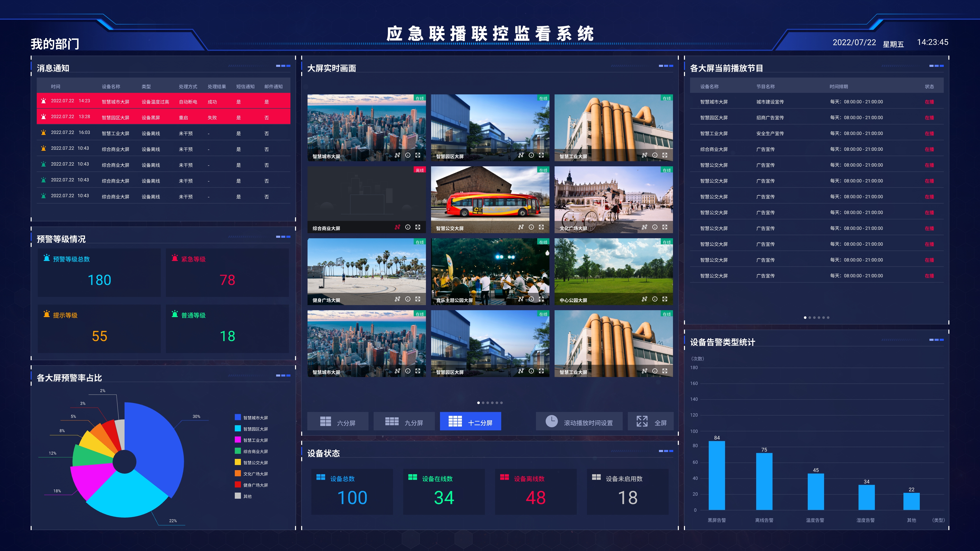Select the 十二分屏 layout
980x551 pixels.
pos(471,421)
